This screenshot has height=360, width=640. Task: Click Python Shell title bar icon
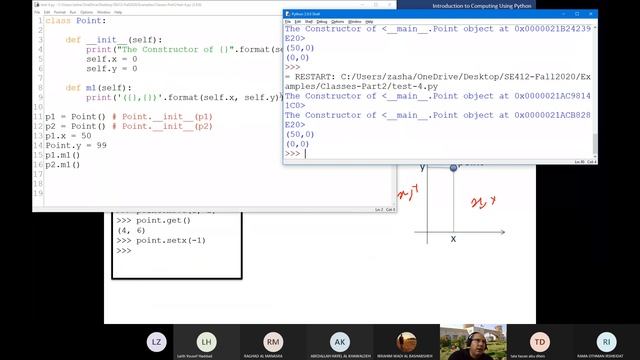point(288,14)
